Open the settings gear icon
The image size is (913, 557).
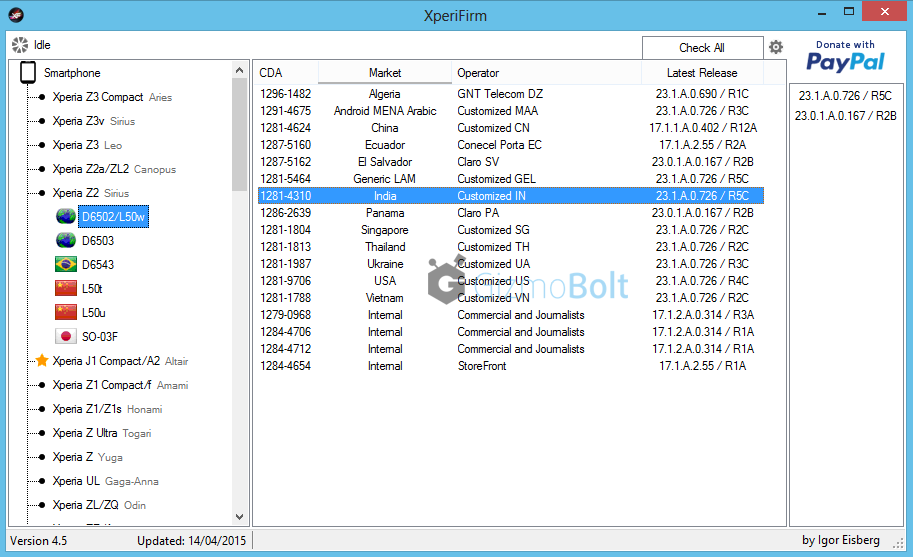(x=776, y=47)
